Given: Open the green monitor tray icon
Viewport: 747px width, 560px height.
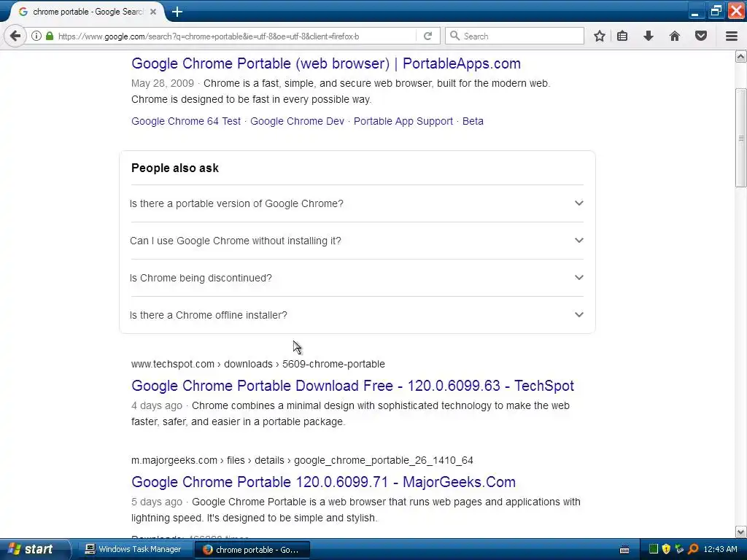Looking at the screenshot, I should [654, 549].
